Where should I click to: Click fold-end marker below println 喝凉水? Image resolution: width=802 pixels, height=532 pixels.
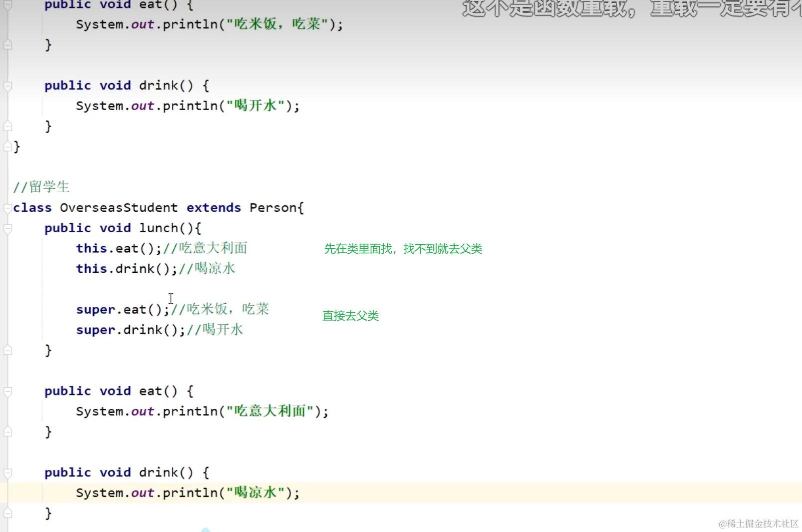coord(8,513)
